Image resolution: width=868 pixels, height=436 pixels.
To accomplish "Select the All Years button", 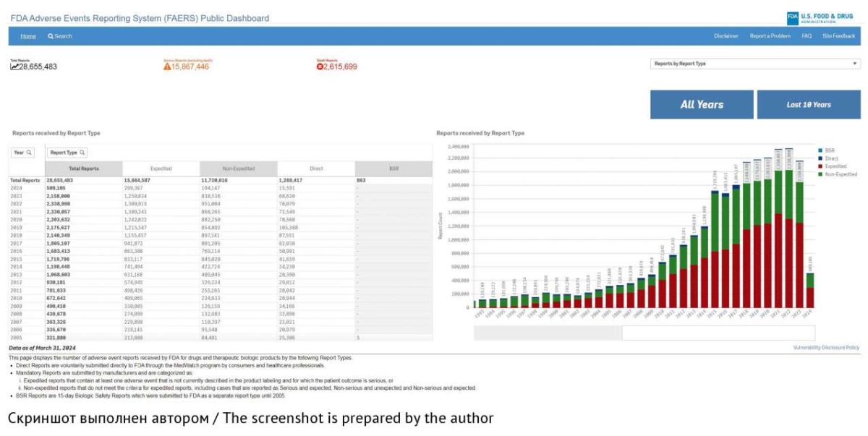I will (x=702, y=104).
